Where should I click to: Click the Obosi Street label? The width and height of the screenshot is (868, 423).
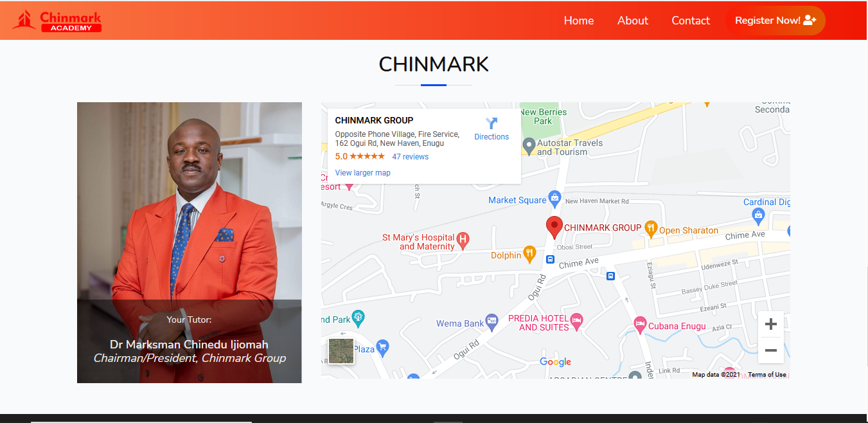574,246
